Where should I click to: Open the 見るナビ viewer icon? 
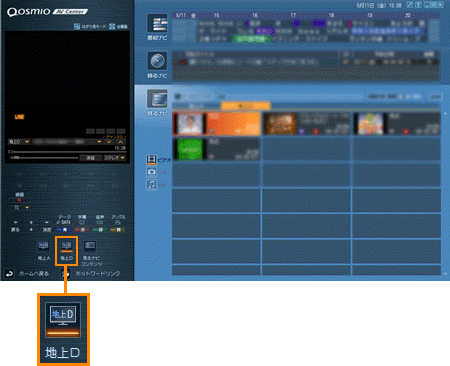[x=157, y=99]
